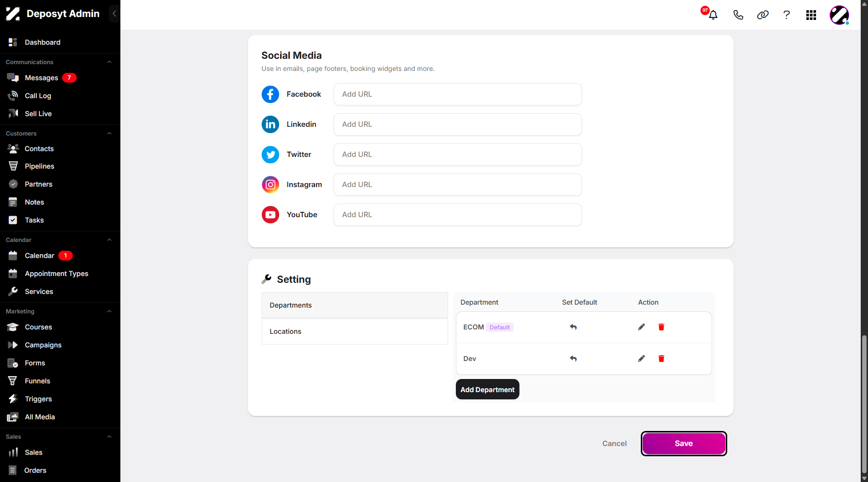Click the Facebook logo icon
This screenshot has width=868, height=482.
270,94
